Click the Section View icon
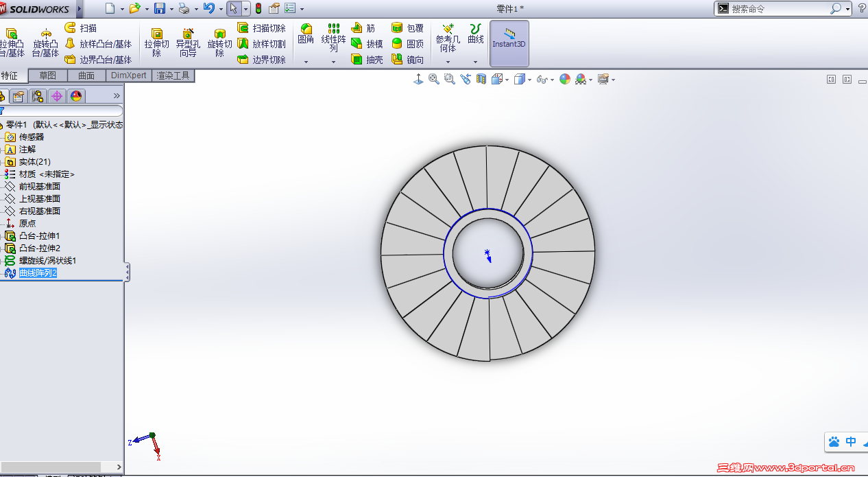This screenshot has width=868, height=477. 481,79
